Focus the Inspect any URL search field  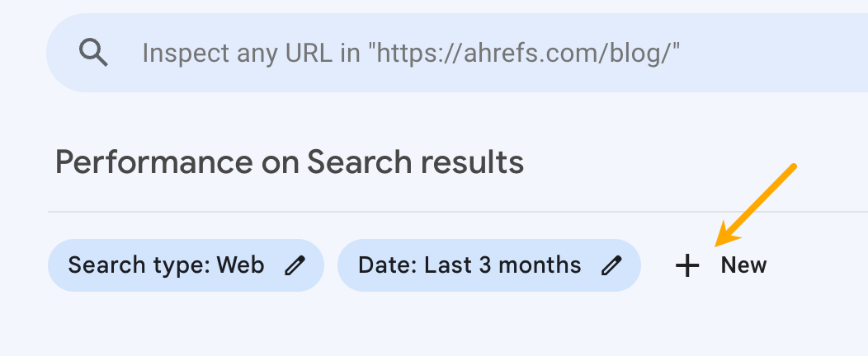coord(457,53)
